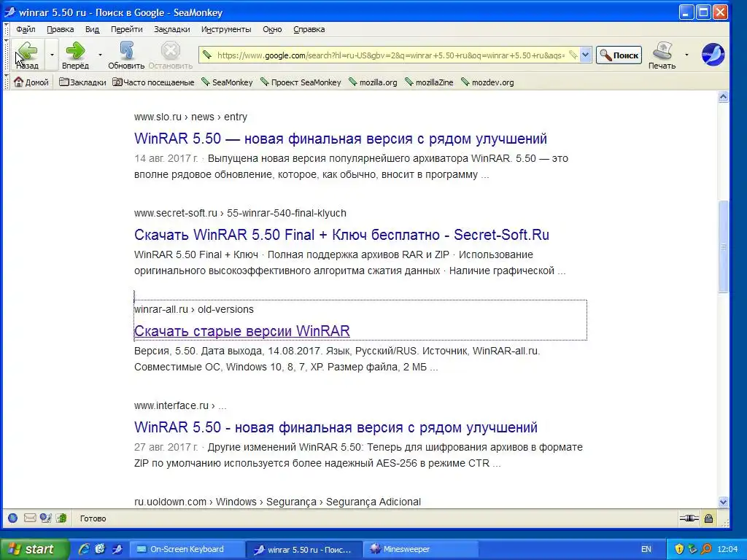
Task: Launch Outlook Express from Quick Launch
Action: (x=99, y=549)
